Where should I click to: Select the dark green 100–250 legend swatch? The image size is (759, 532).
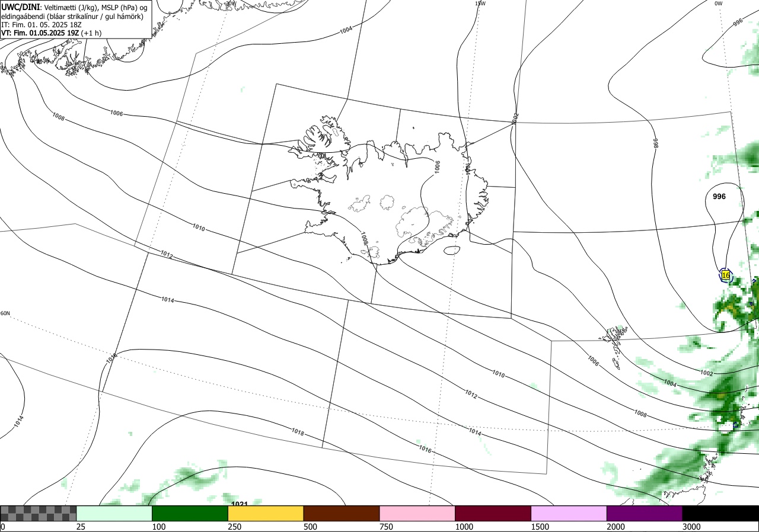click(190, 513)
